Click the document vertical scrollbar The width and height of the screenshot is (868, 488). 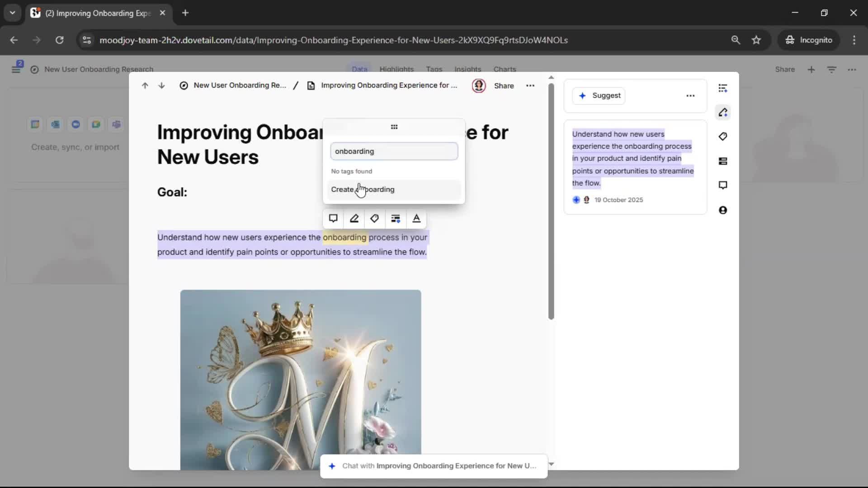(x=551, y=201)
